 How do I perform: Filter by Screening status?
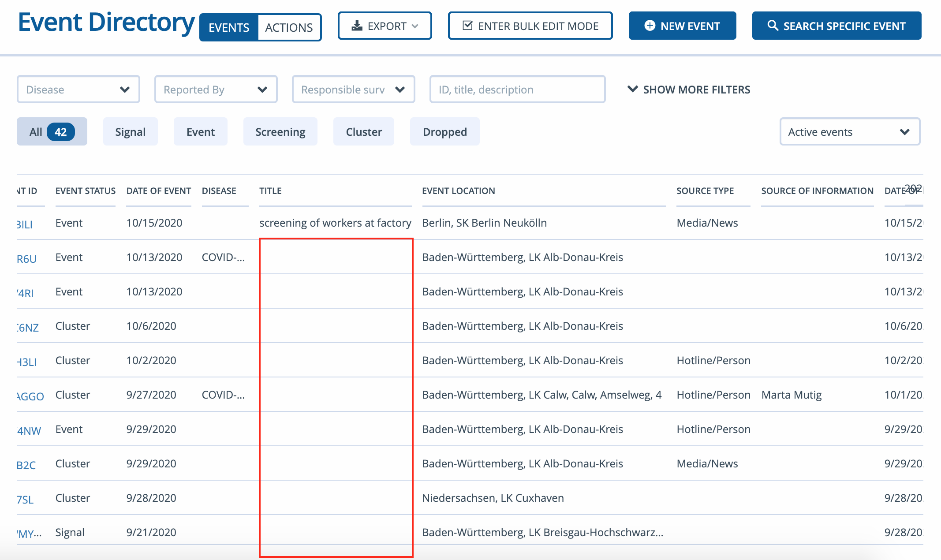[x=280, y=131]
